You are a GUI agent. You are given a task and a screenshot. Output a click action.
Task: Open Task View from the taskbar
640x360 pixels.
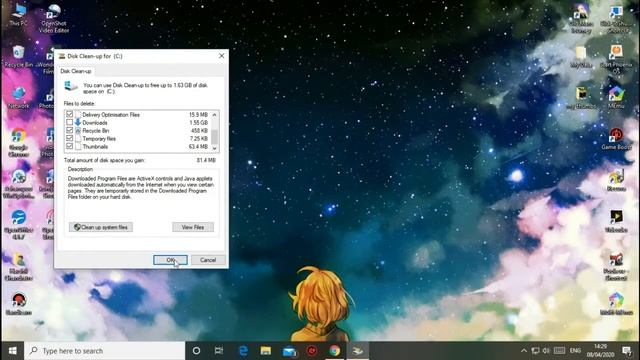tap(219, 351)
